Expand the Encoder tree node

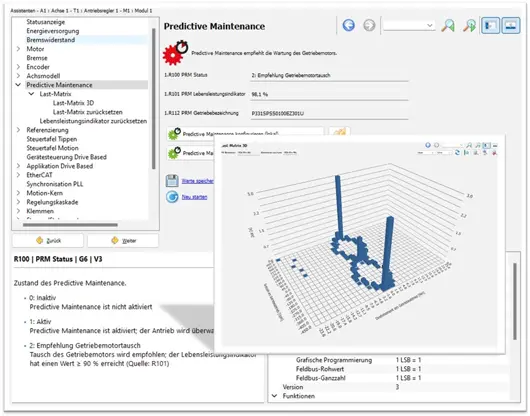click(x=18, y=67)
